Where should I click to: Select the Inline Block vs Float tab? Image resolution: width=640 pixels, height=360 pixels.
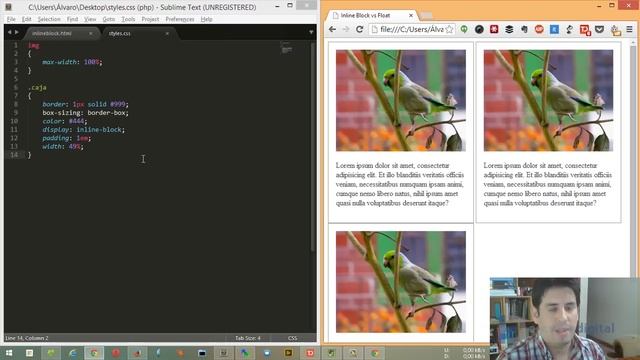[x=372, y=16]
